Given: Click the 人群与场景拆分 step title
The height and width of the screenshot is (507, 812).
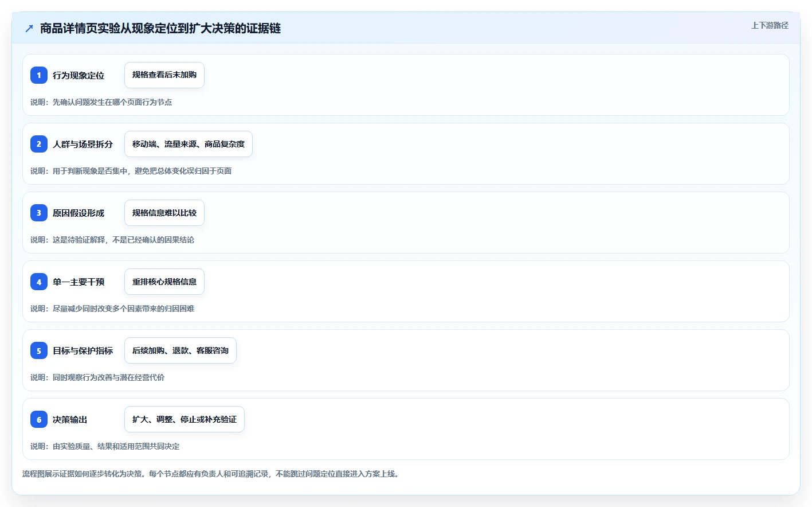Looking at the screenshot, I should (x=83, y=144).
